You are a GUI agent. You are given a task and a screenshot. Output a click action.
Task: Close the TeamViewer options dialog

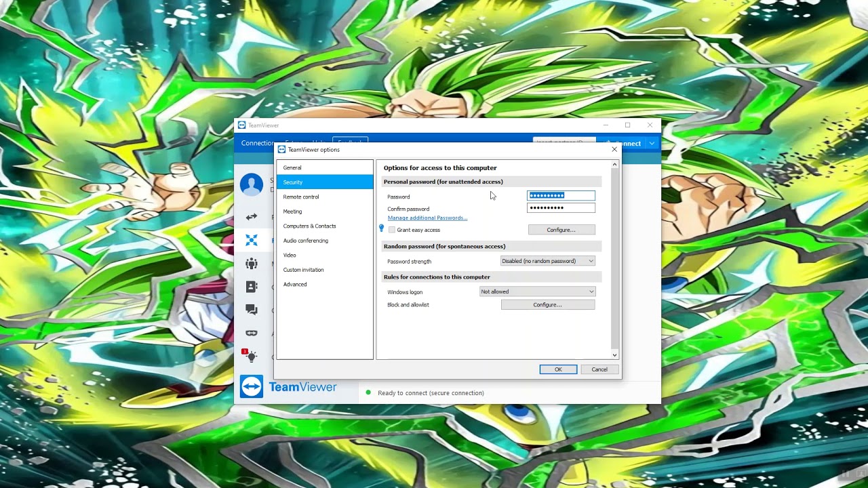click(614, 149)
